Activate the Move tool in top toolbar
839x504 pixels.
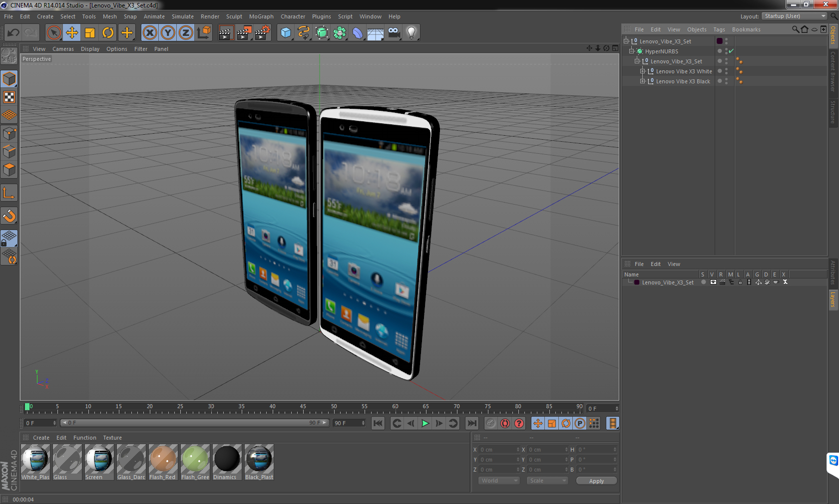[x=72, y=33]
